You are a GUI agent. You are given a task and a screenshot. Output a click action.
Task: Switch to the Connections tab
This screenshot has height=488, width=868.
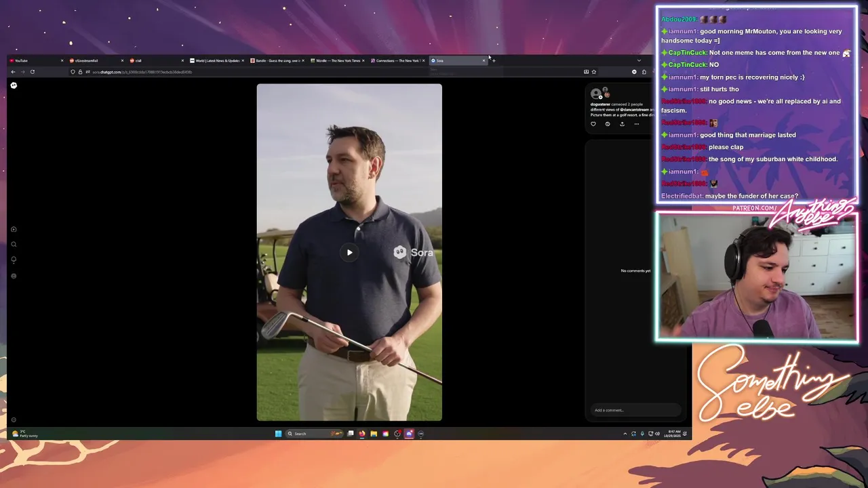(x=399, y=60)
